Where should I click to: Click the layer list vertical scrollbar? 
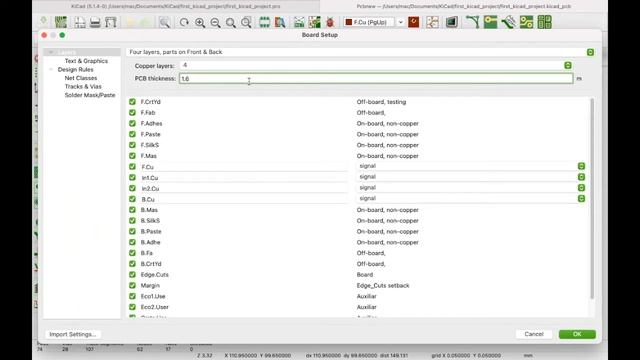click(x=592, y=199)
